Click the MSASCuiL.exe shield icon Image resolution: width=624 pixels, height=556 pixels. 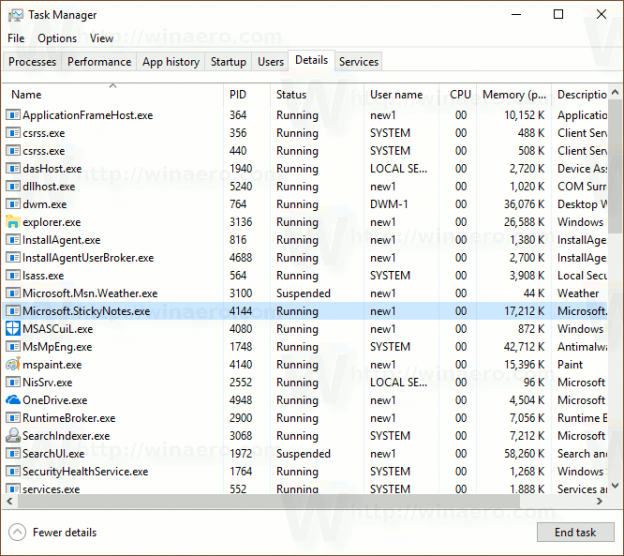(x=13, y=329)
